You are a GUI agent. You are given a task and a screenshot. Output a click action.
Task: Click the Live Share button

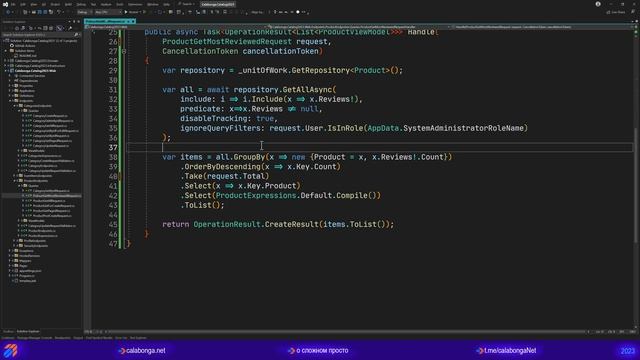pos(616,12)
